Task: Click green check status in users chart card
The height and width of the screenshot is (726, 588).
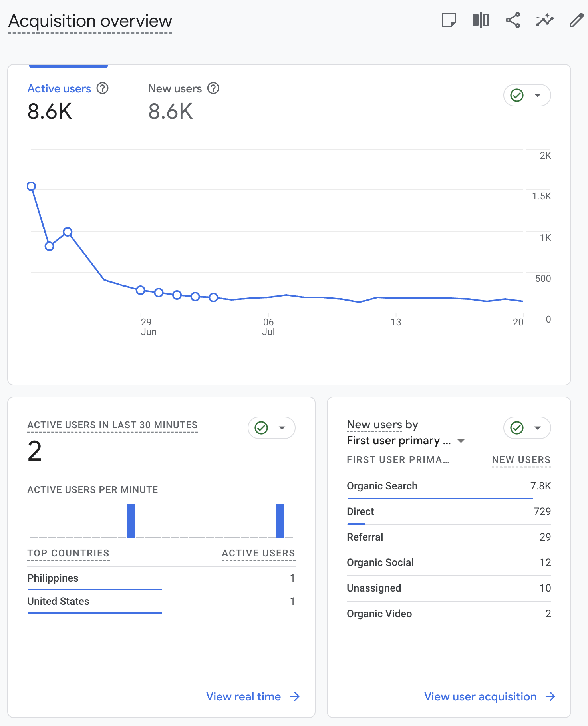Action: 517,95
